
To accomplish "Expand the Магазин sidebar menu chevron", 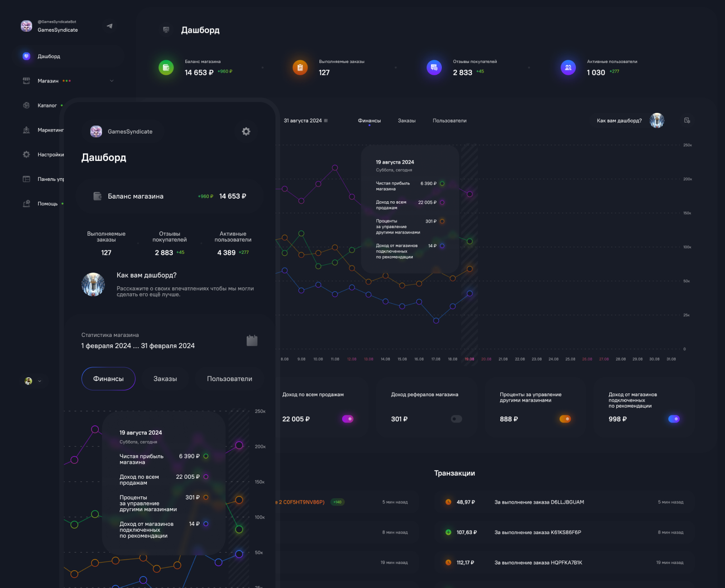I will tap(112, 81).
